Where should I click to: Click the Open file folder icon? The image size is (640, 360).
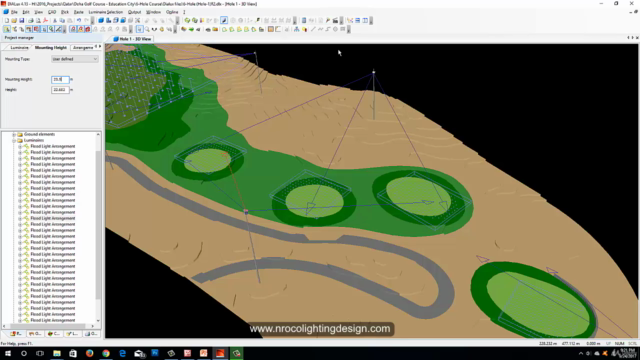14,20
